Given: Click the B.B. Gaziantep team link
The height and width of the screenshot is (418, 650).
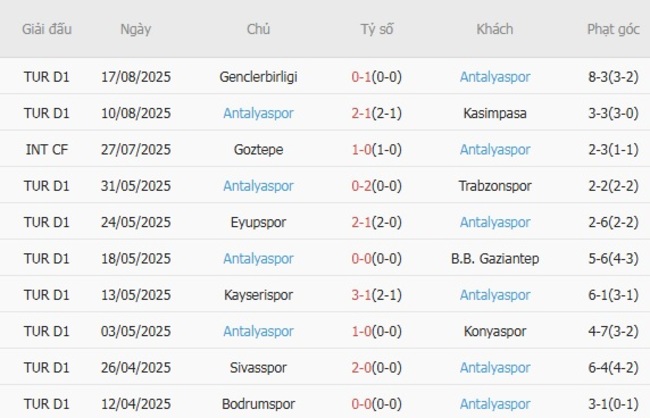Looking at the screenshot, I should tap(495, 258).
